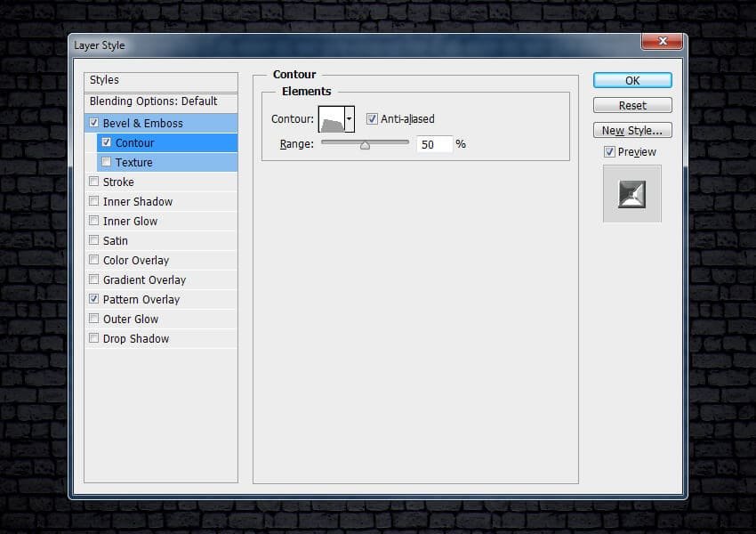Enable the Drop Shadow checkbox
Screen dimensions: 756x534
tap(94, 338)
